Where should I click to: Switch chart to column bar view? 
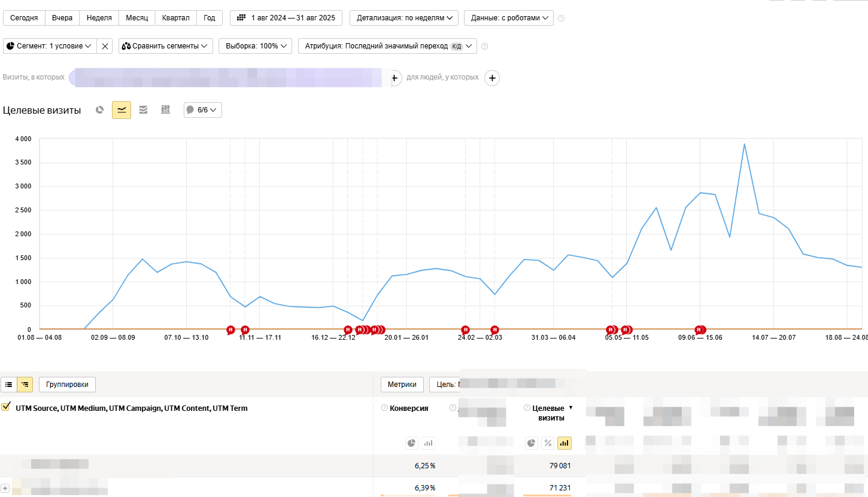(165, 110)
